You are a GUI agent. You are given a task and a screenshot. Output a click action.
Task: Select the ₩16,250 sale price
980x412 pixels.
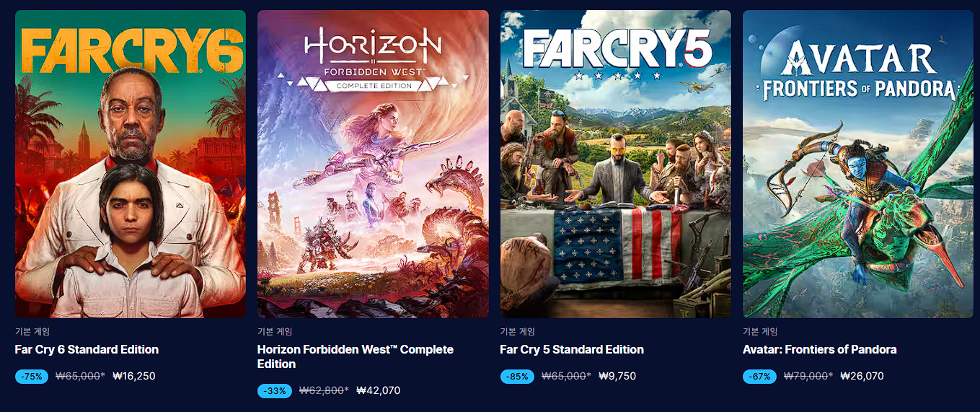pos(134,376)
